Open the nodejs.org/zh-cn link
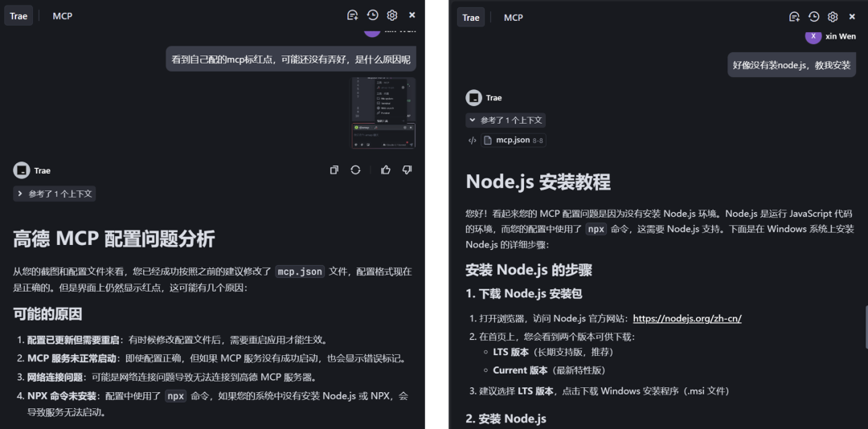 (x=687, y=318)
